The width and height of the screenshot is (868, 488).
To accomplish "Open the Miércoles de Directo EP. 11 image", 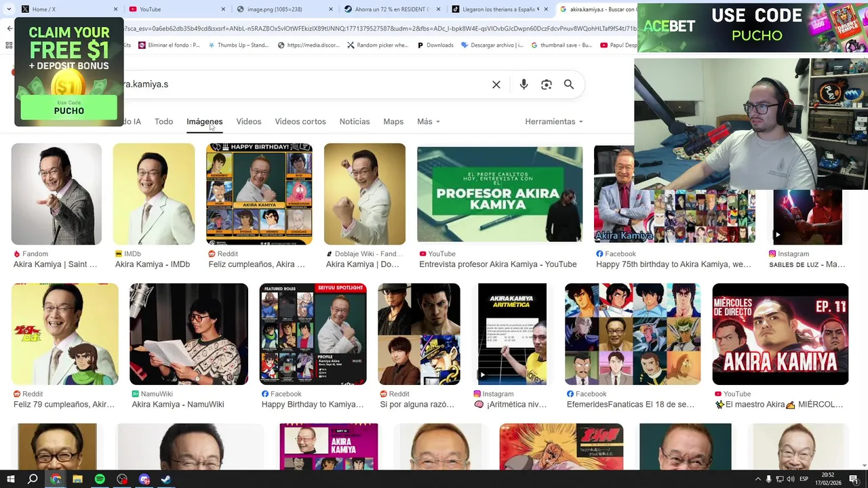I will tap(781, 334).
